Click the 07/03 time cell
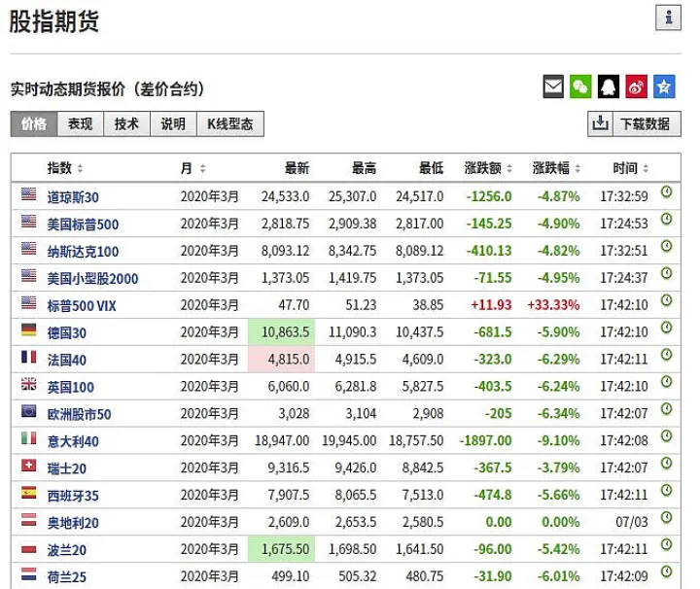This screenshot has height=589, width=700. coord(631,522)
